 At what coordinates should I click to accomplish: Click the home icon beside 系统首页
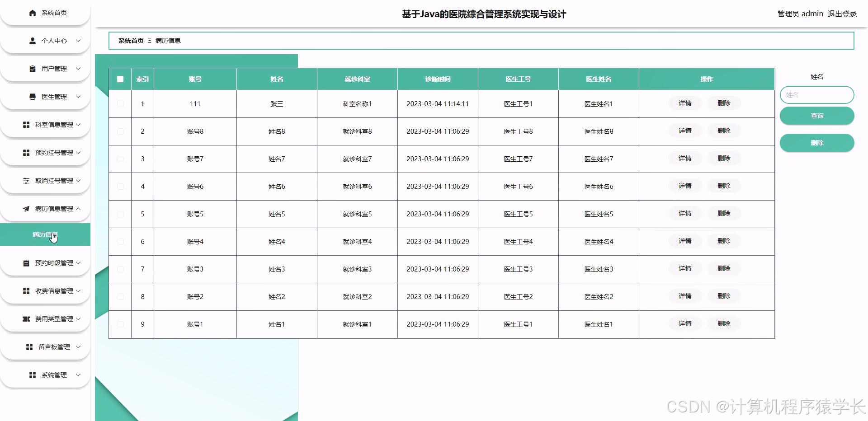[x=32, y=13]
